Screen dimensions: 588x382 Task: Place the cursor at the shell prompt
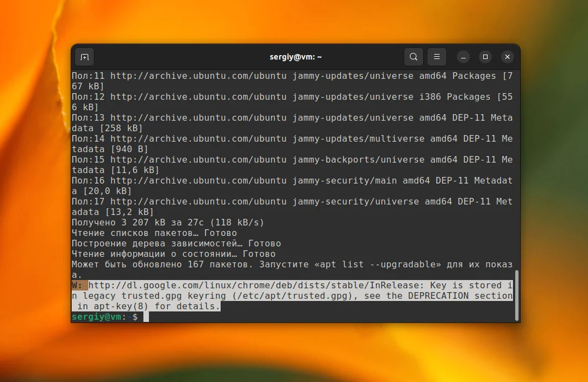coord(145,316)
